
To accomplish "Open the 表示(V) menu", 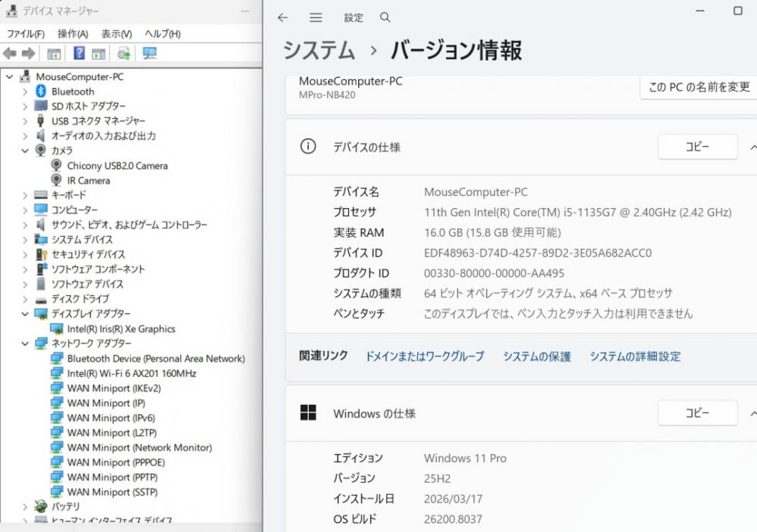I will coord(117,34).
